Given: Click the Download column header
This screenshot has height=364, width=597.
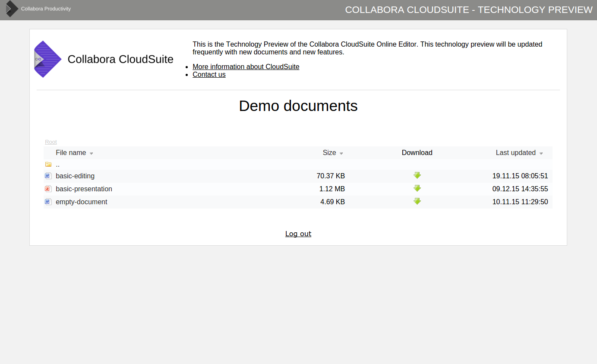Looking at the screenshot, I should 417,152.
